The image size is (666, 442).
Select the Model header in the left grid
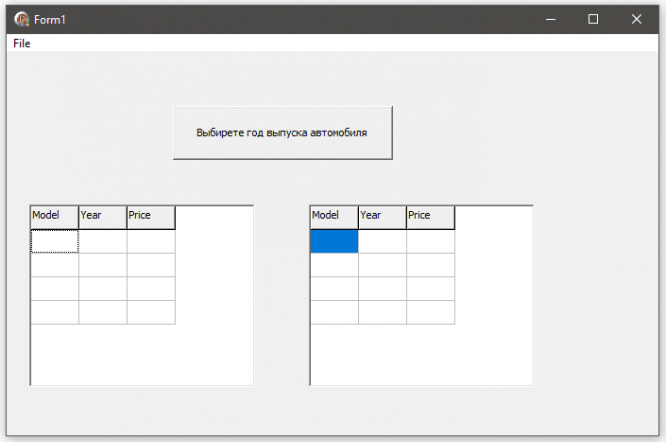55,217
